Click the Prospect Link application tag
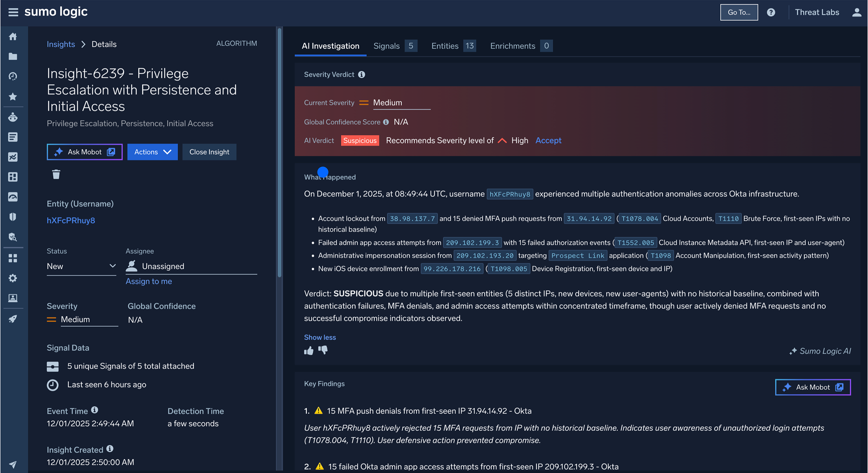 [x=578, y=256]
